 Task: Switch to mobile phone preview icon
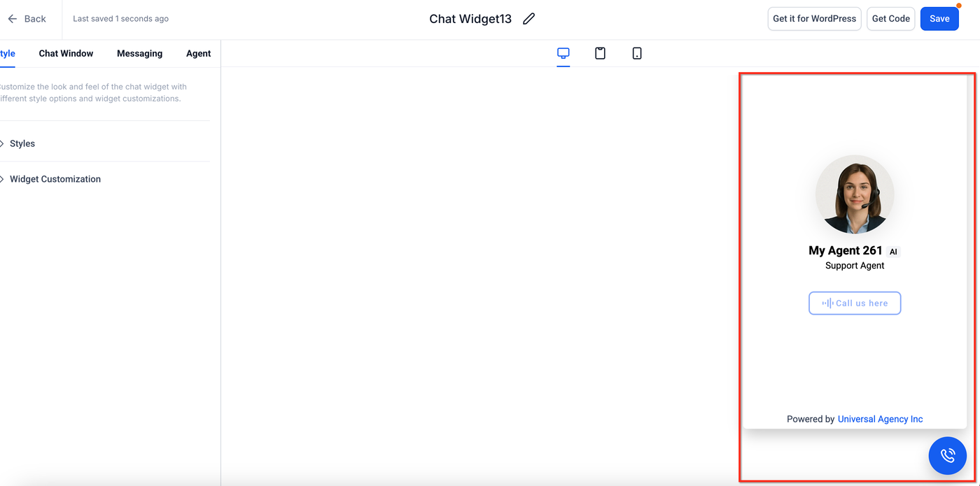tap(637, 53)
